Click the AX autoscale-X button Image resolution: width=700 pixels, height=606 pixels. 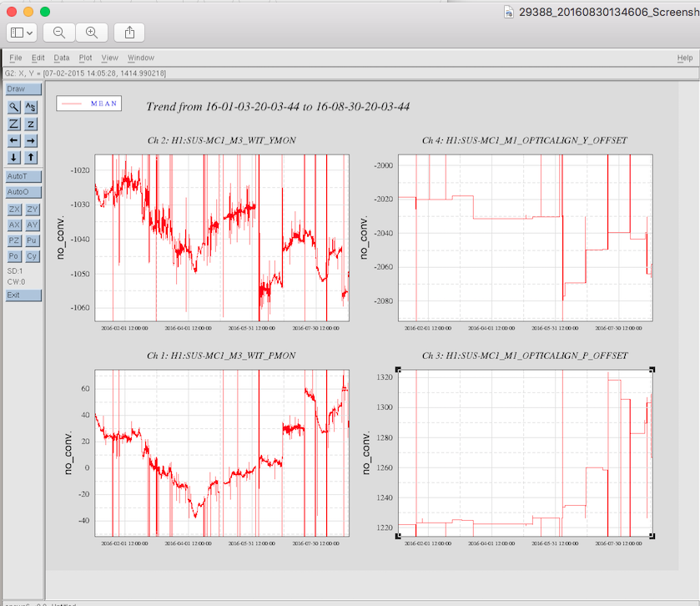point(14,225)
